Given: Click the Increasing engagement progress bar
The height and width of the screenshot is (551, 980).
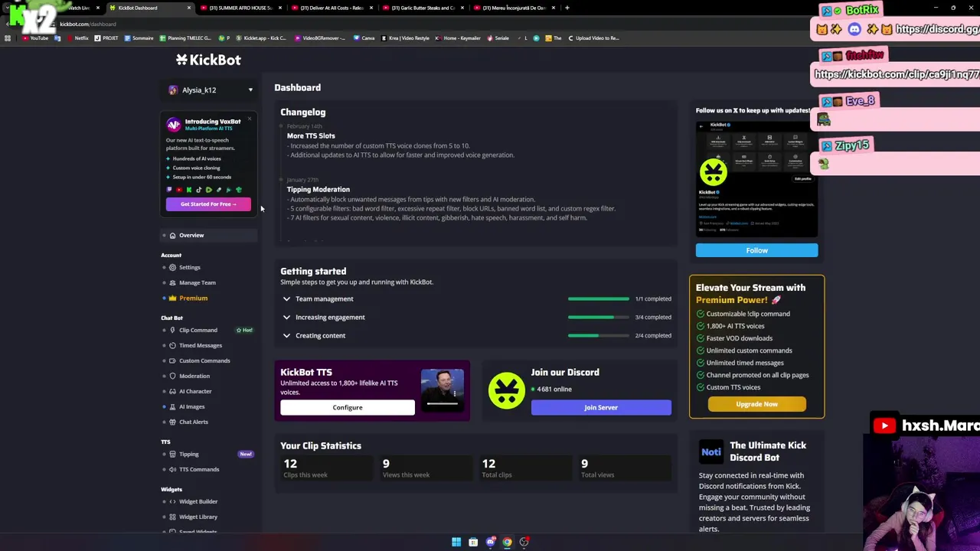Looking at the screenshot, I should (599, 318).
